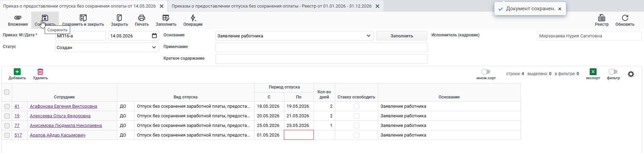Screen dimensions: 644x153
Task: Click Исполнитель field Мирзакаева Нурия Сагитовна
Action: tap(589, 36)
